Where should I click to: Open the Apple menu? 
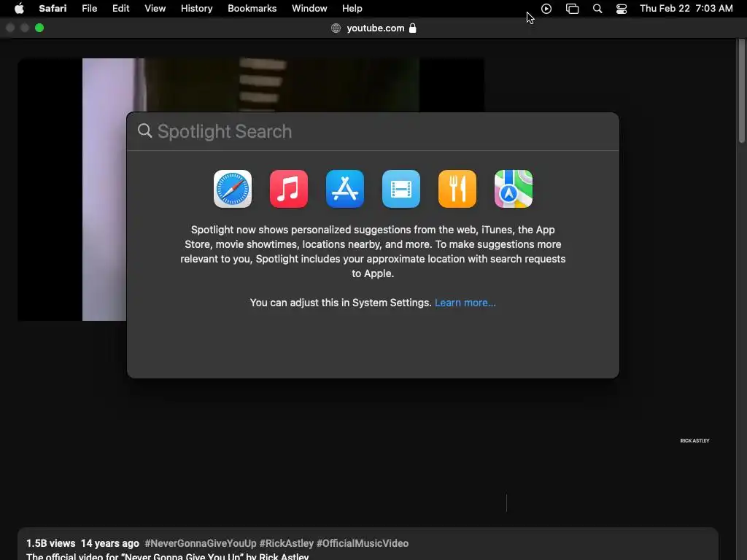point(19,9)
